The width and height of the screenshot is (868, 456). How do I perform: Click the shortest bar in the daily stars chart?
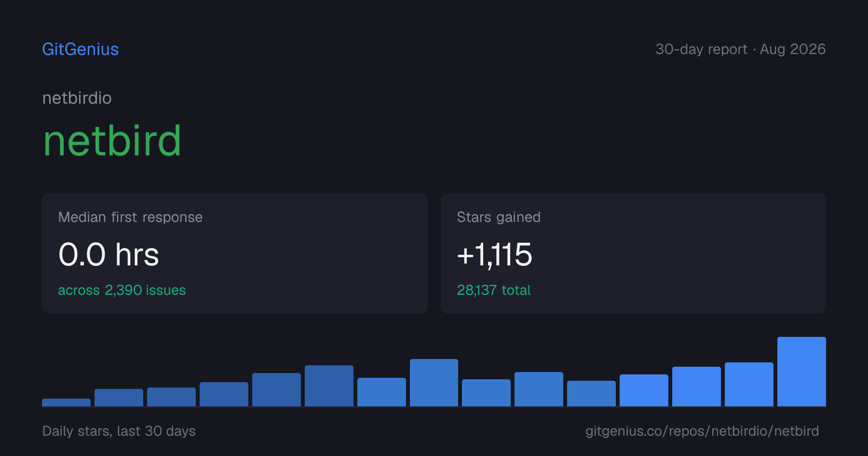(x=66, y=402)
